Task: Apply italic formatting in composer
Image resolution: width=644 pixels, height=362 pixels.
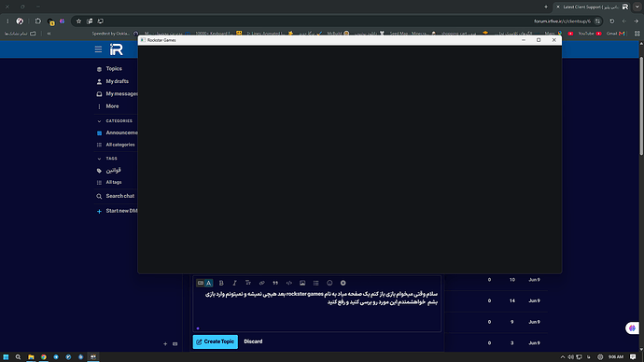Action: 234,283
